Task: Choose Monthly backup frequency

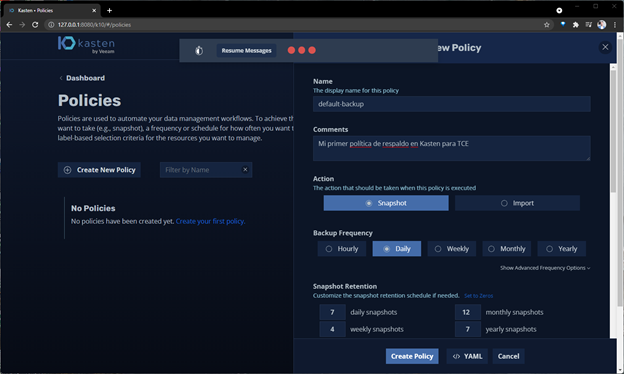Action: pos(507,249)
